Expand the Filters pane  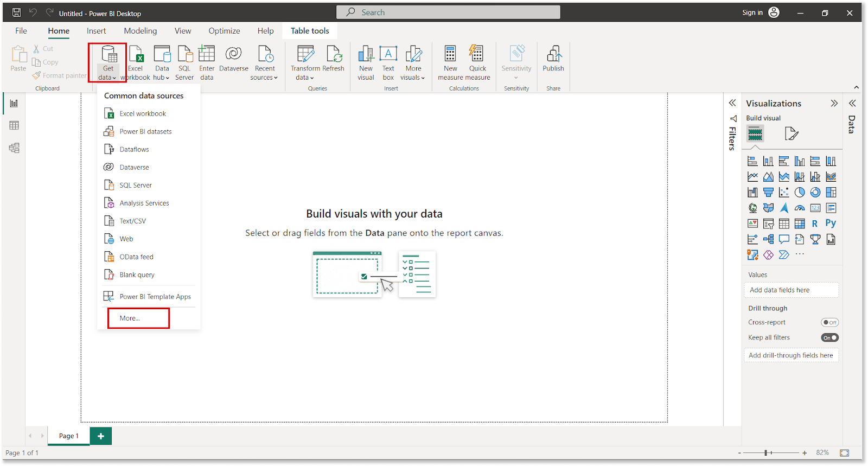[x=732, y=103]
